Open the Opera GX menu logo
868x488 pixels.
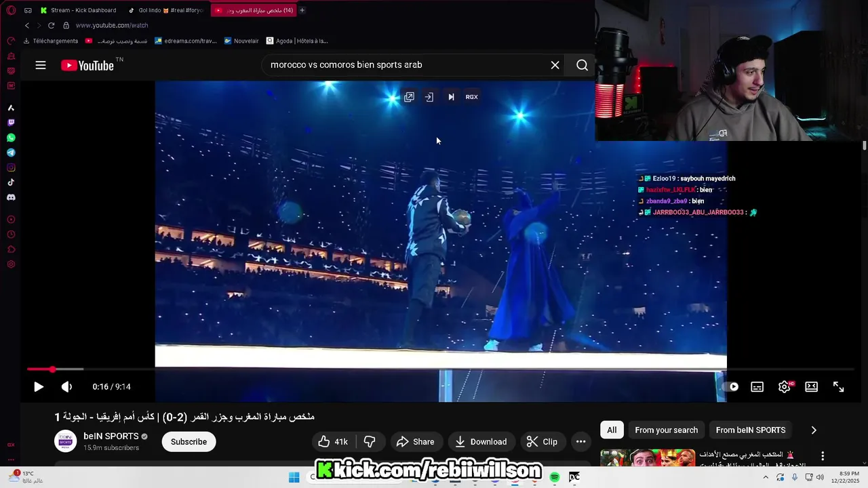(11, 10)
